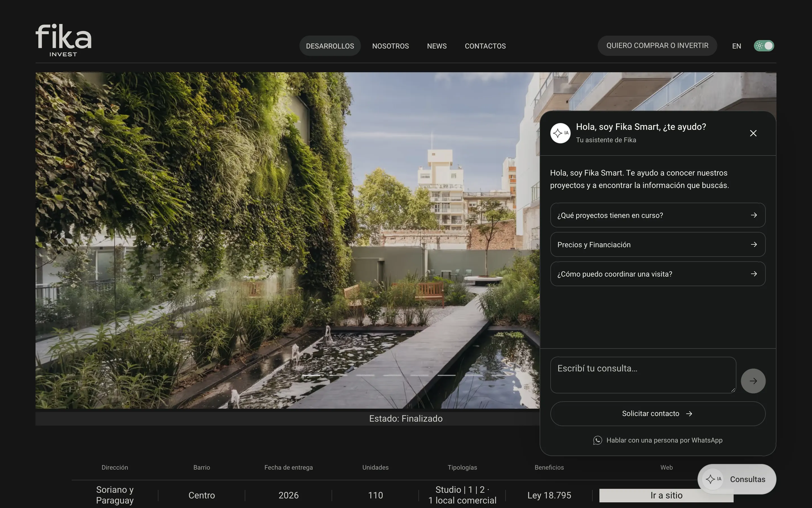Click the 'Centro' barrio value

pos(202,495)
